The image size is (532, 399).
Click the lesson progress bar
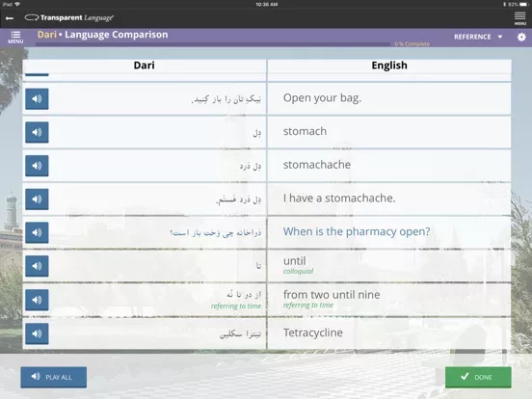(213, 44)
